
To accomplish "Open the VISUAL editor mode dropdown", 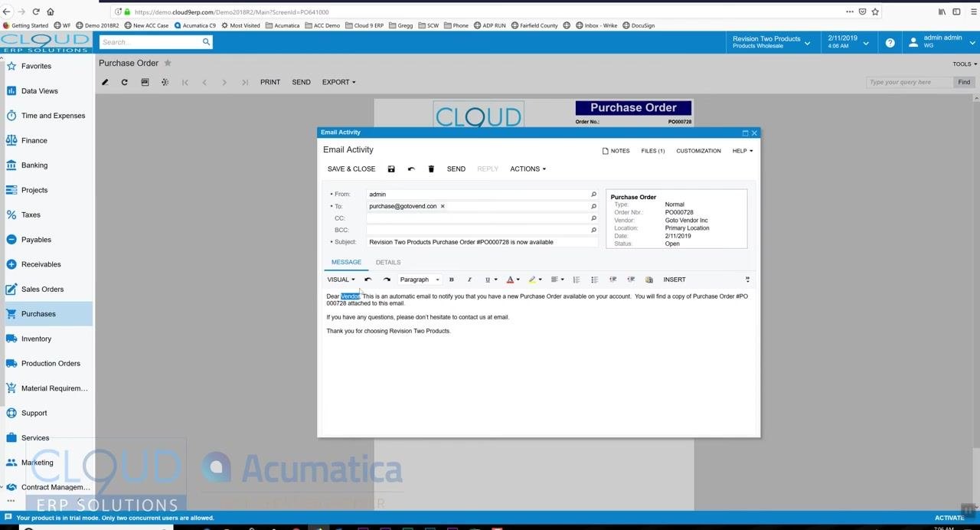I will [341, 280].
